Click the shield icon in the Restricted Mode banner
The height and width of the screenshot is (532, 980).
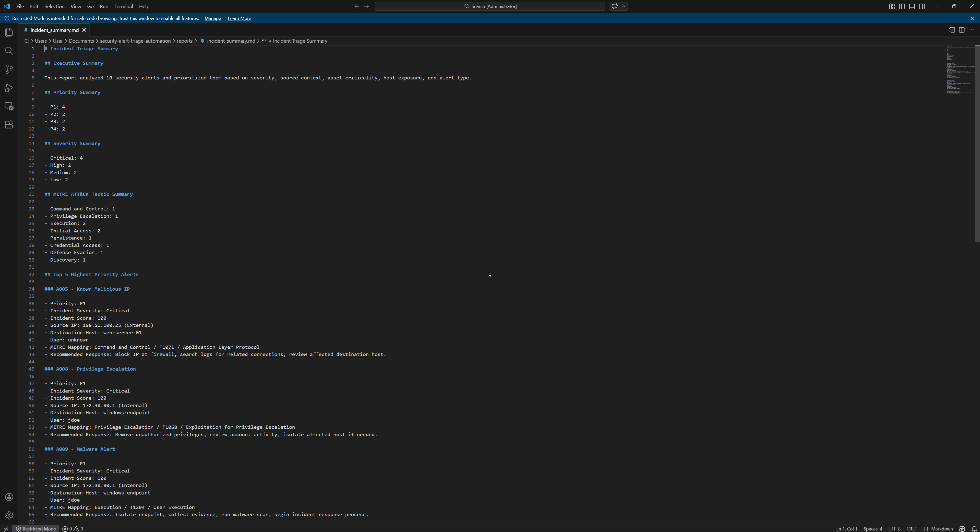coord(7,18)
